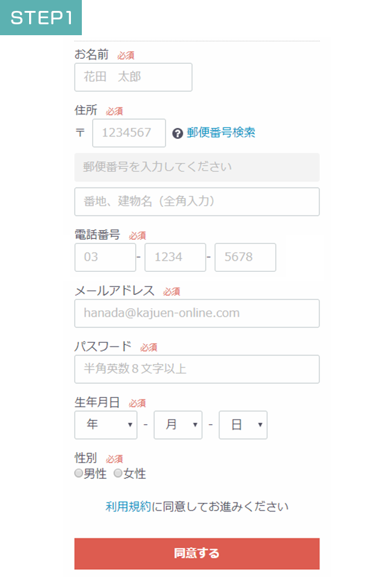
Task: Click the お名前 name input field
Action: (133, 77)
